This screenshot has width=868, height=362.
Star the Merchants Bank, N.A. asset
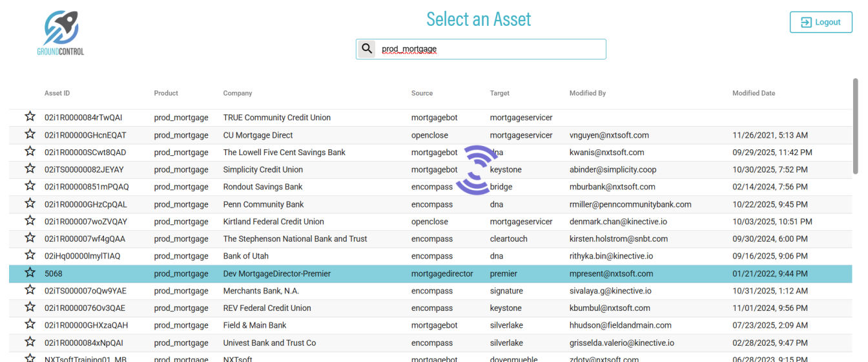tap(30, 290)
